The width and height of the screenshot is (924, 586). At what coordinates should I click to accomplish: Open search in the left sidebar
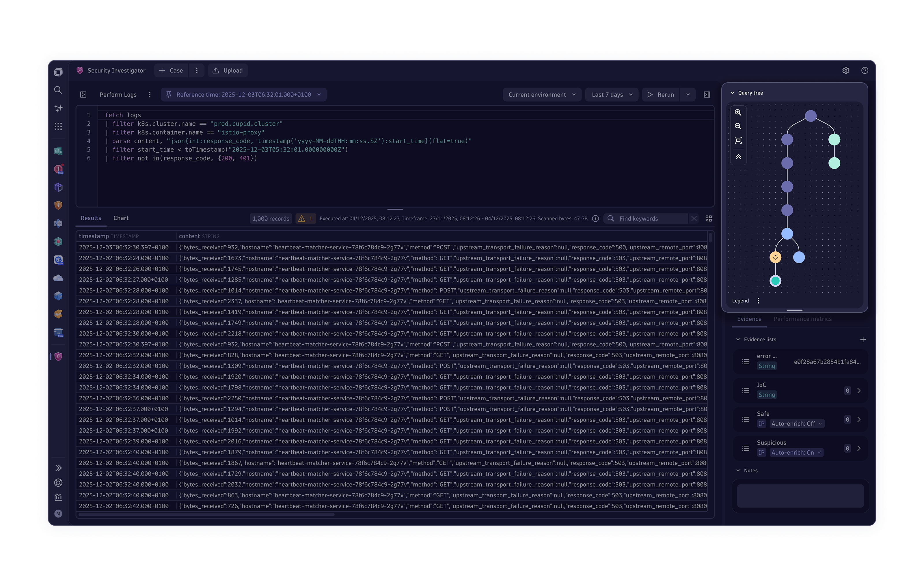[x=58, y=90]
